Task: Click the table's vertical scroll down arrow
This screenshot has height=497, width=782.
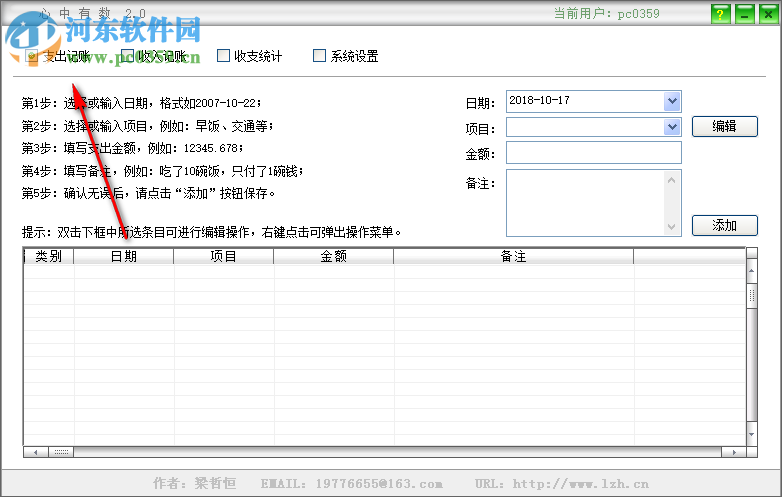Action: [752, 434]
